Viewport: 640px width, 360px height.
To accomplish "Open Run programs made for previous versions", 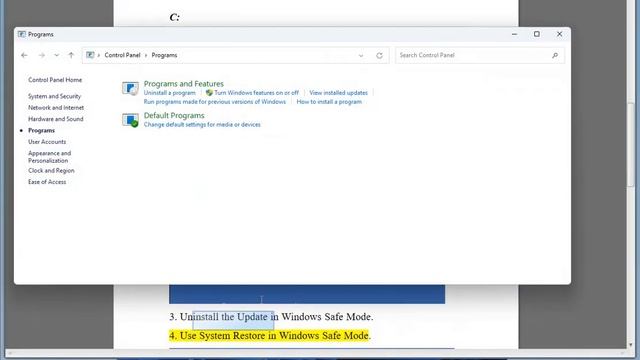I will [x=215, y=102].
